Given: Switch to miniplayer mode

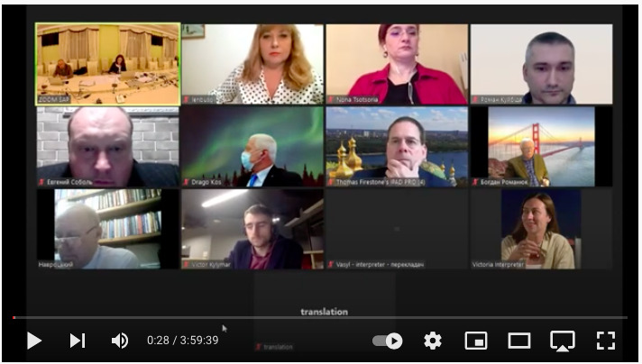Looking at the screenshot, I should 475,341.
